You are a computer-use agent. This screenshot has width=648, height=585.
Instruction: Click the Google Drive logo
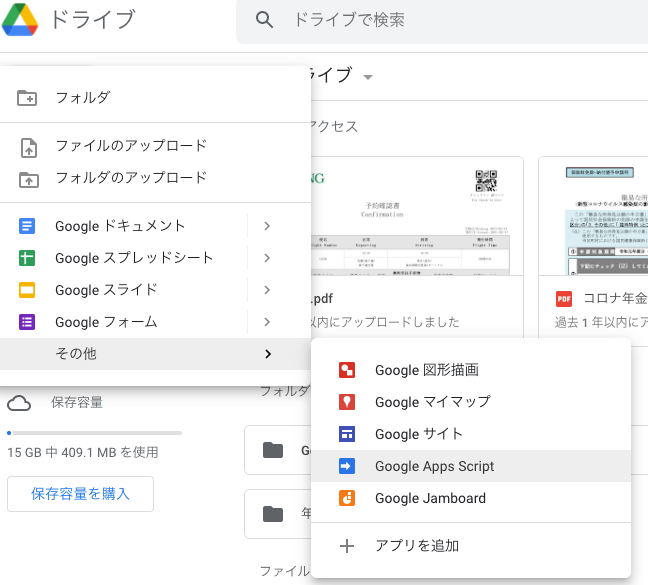pyautogui.click(x=20, y=19)
